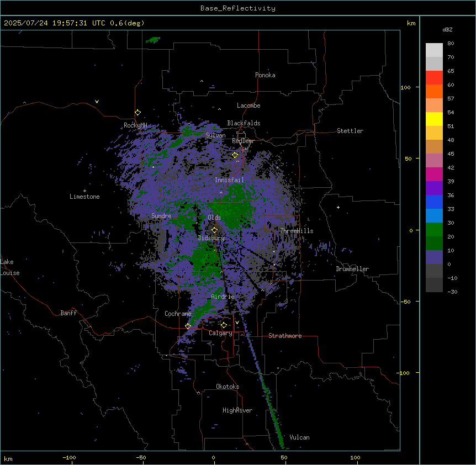Click the HighRiver label
Viewport: 476px width, 465px height.
click(237, 410)
